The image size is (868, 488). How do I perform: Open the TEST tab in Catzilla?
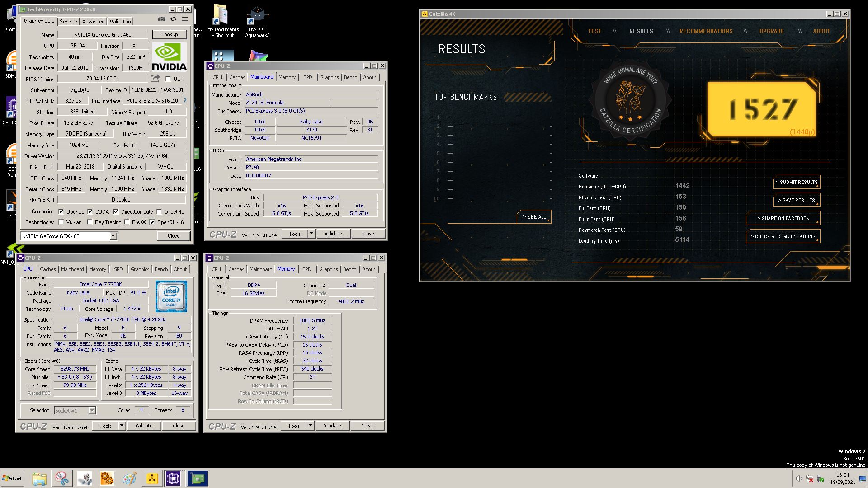pos(594,31)
